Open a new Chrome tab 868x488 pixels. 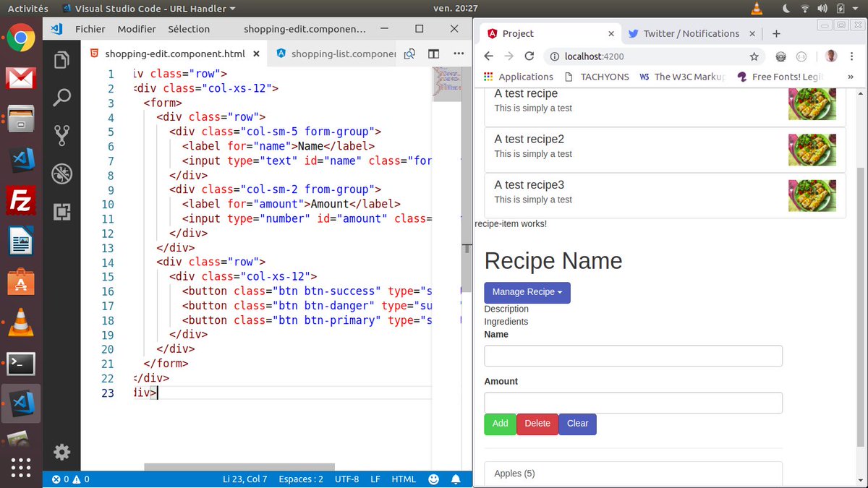coord(776,33)
